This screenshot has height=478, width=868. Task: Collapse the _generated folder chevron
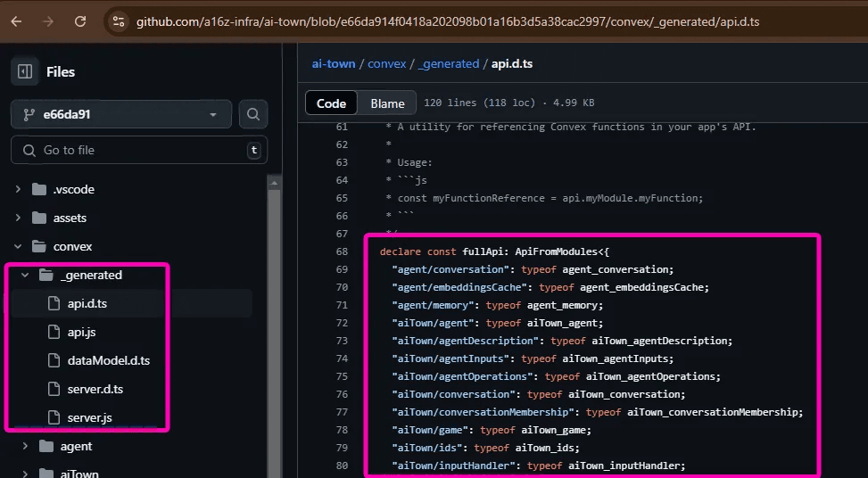coord(25,275)
